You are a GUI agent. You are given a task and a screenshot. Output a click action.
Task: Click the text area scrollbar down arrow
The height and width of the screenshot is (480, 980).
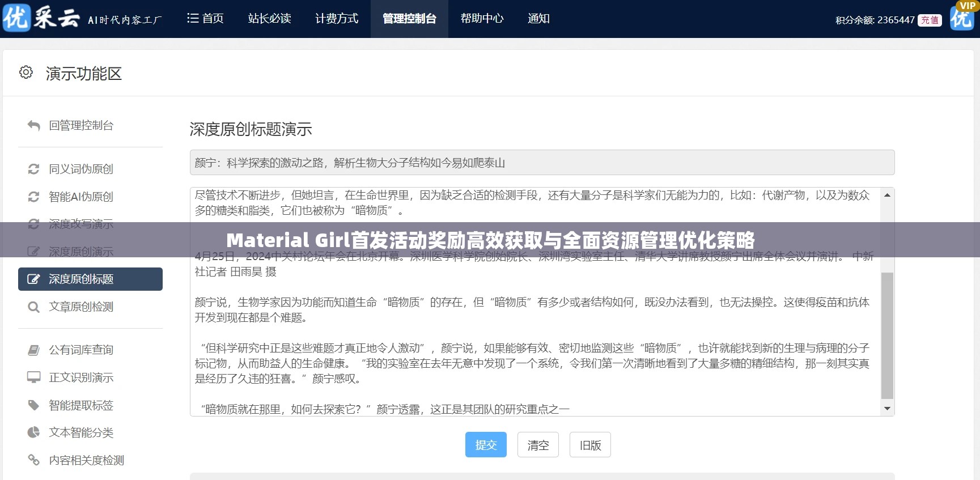pyautogui.click(x=887, y=409)
